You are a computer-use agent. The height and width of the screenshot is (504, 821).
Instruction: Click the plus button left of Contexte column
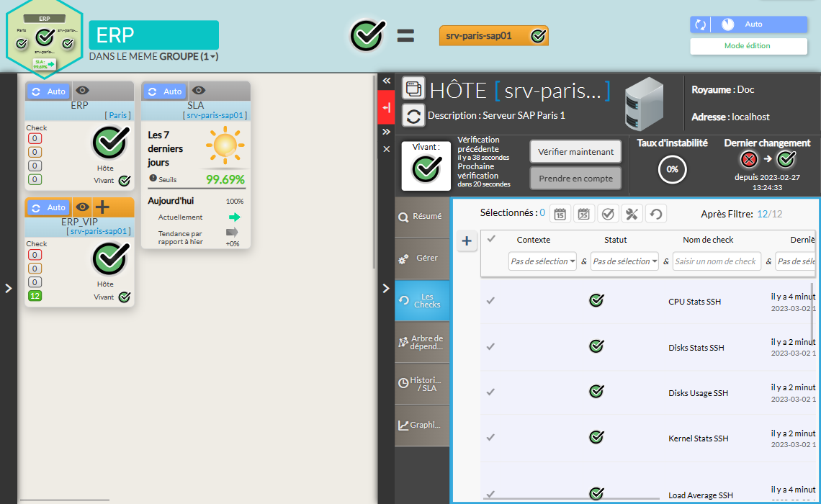pyautogui.click(x=467, y=241)
